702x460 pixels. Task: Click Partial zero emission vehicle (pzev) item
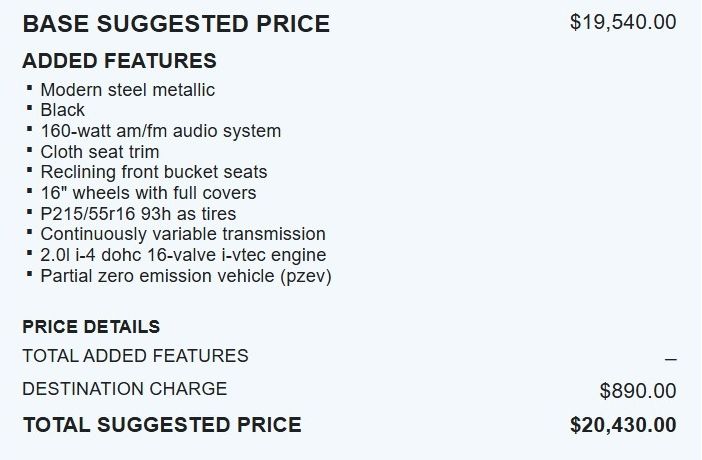(185, 275)
